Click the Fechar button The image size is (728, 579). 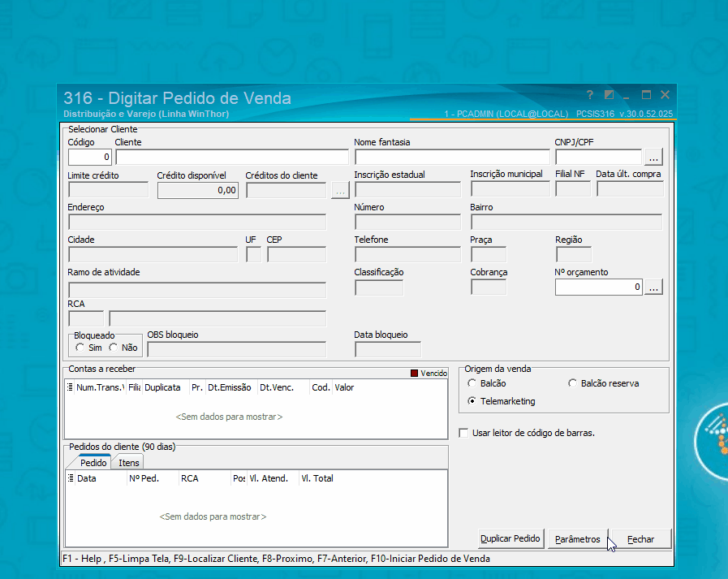640,539
